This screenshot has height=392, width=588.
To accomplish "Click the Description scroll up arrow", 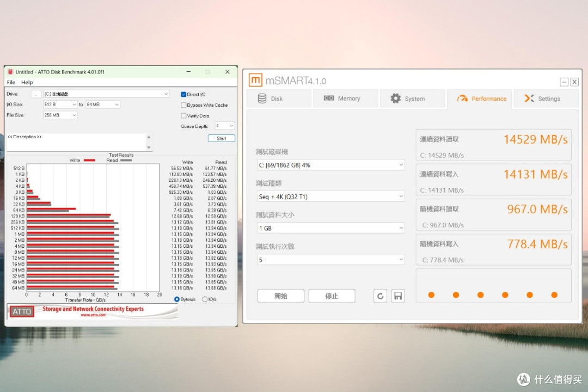I will pyautogui.click(x=149, y=137).
